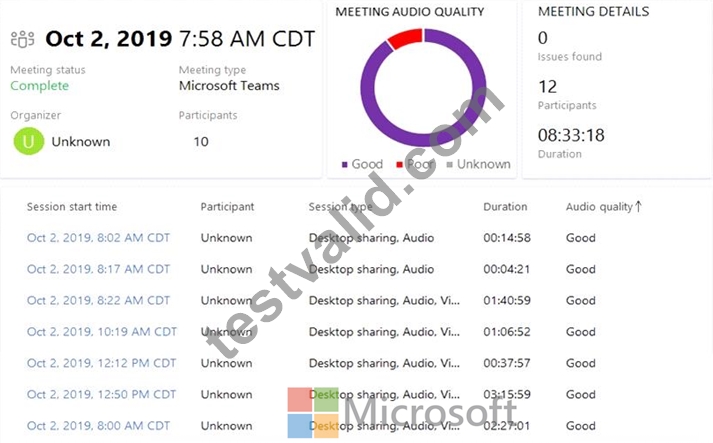
Task: Click the green Unknown organizer avatar
Action: pyautogui.click(x=28, y=141)
